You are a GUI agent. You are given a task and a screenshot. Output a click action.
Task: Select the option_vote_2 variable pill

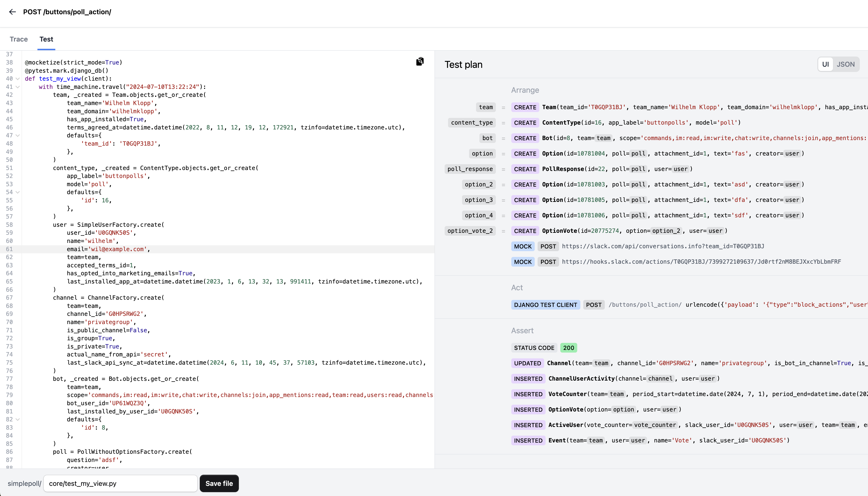(x=470, y=231)
